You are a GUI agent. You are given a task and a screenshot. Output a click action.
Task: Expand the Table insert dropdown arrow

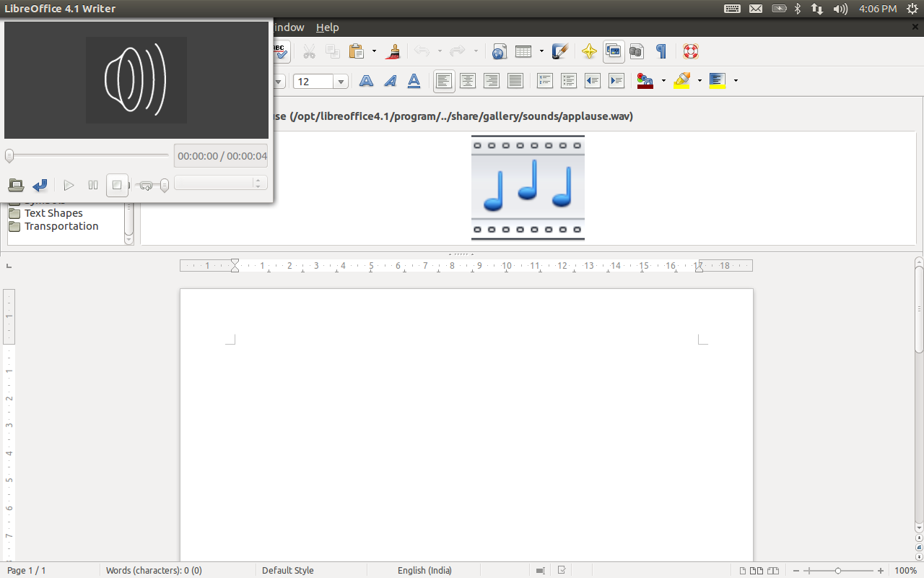[541, 51]
